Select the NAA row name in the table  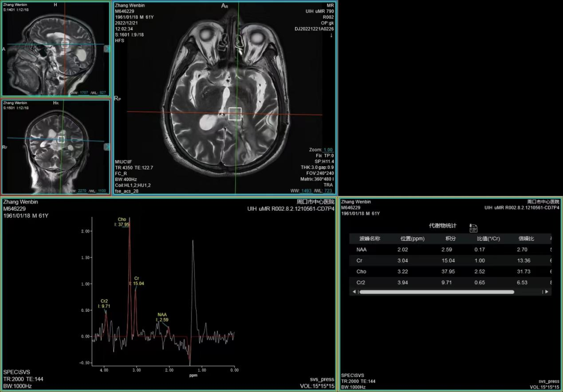pos(362,250)
